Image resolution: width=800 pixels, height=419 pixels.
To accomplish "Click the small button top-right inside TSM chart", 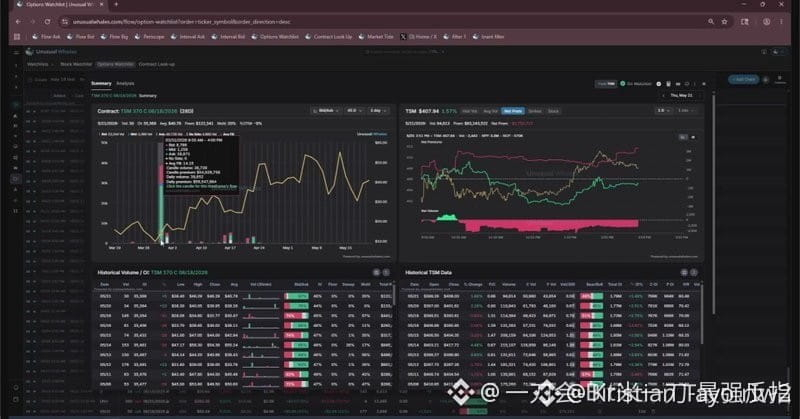I will pyautogui.click(x=683, y=137).
